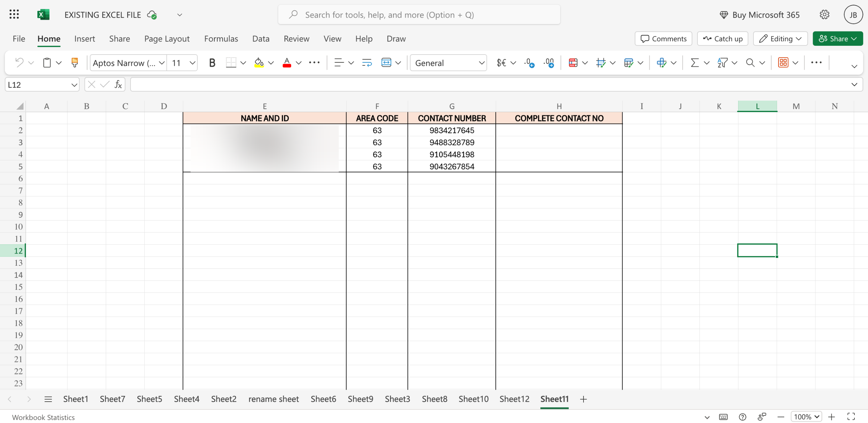
Task: Expand the General number format dropdown
Action: click(481, 63)
